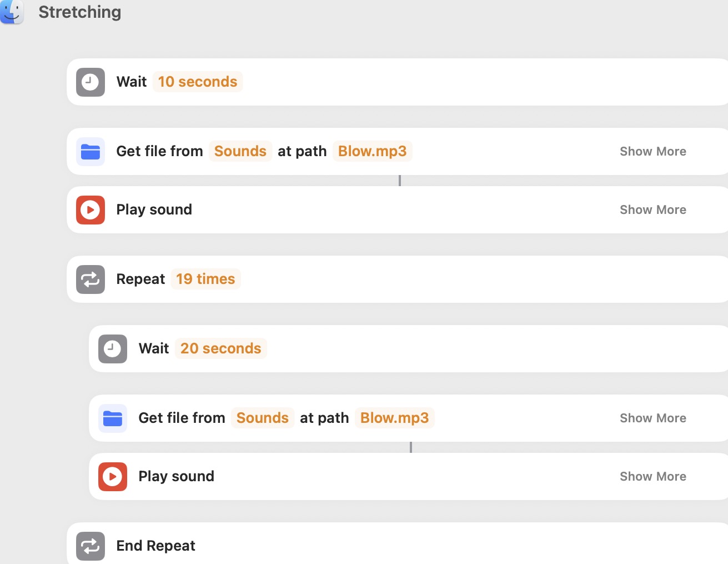Expand Show More on nested Play sound action
Image resolution: width=728 pixels, height=564 pixels.
pos(652,477)
